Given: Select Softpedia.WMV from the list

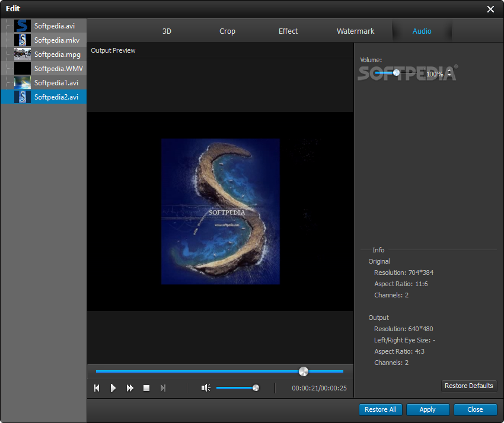Looking at the screenshot, I should pos(58,69).
